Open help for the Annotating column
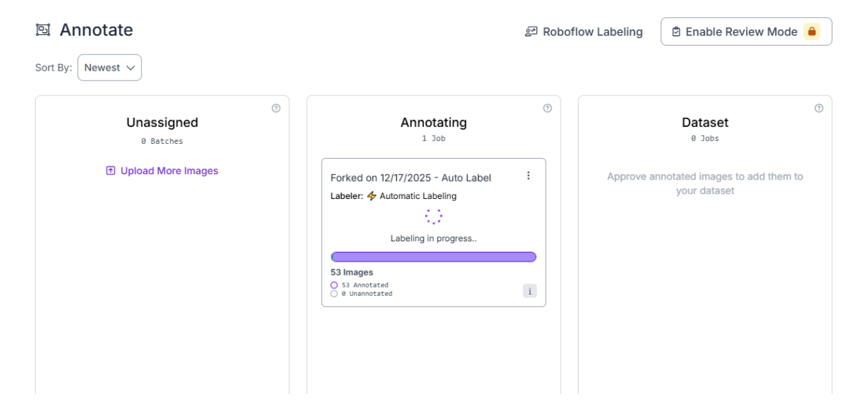The height and width of the screenshot is (414, 868). click(547, 108)
